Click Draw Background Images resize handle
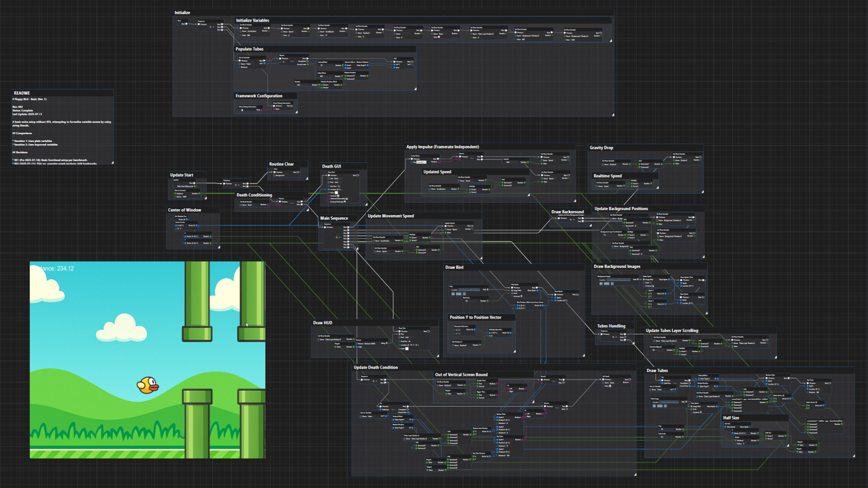This screenshot has height=488, width=868. coord(706,313)
